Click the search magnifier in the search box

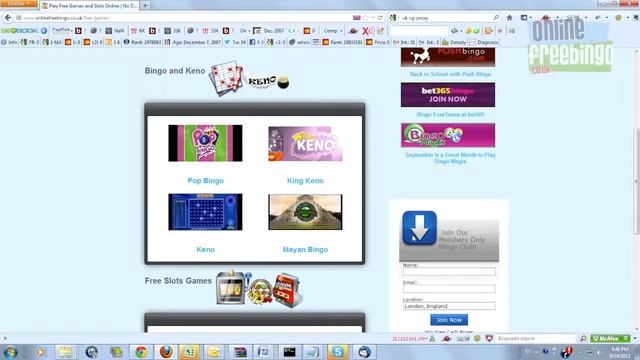[496, 18]
